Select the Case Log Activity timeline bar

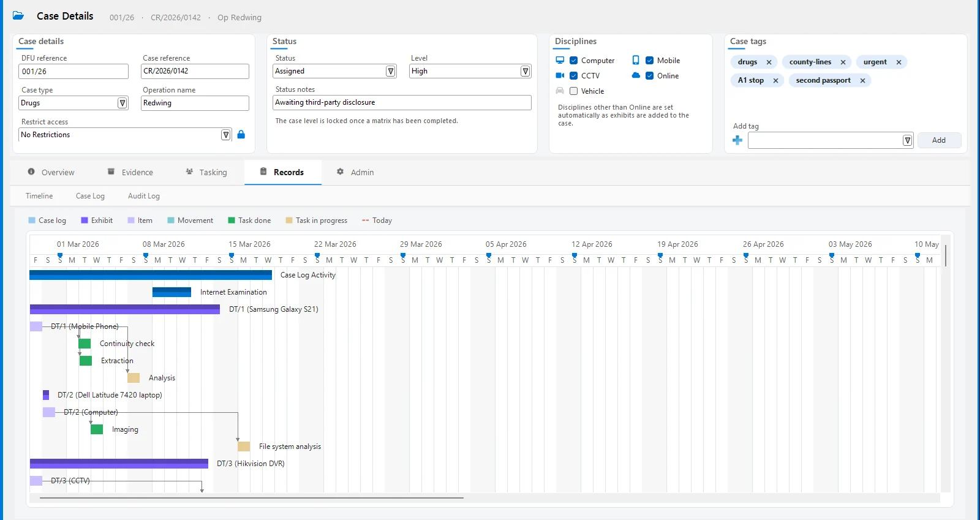point(151,275)
